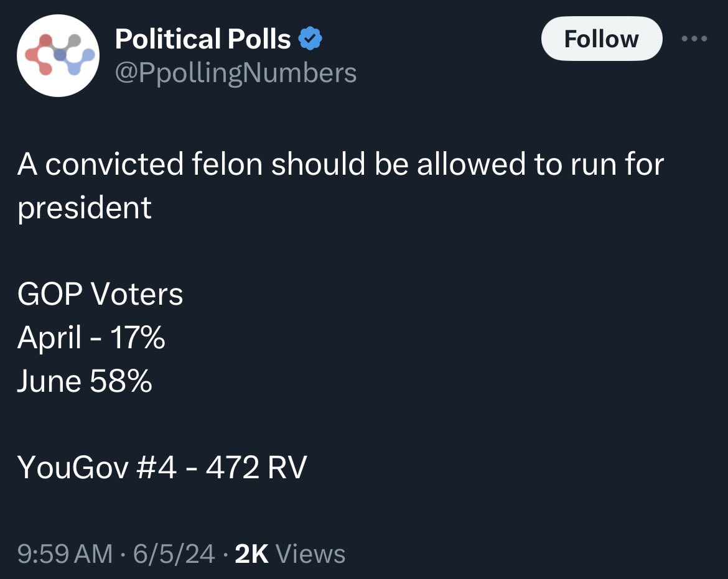Click the 6/5/24 post date
This screenshot has height=579, width=728.
(174, 554)
